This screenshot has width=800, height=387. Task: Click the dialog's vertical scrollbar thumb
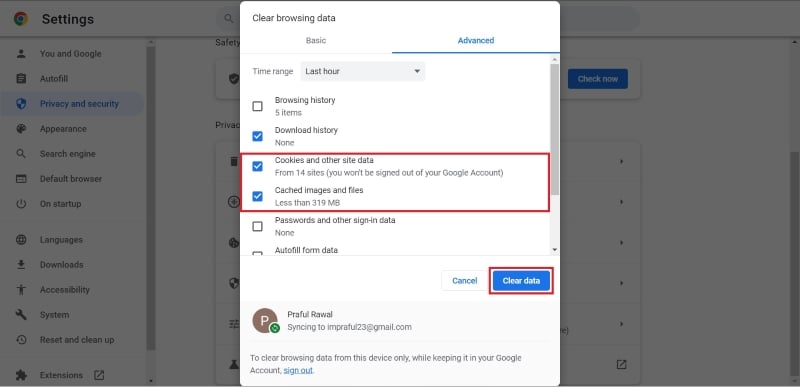pyautogui.click(x=555, y=129)
